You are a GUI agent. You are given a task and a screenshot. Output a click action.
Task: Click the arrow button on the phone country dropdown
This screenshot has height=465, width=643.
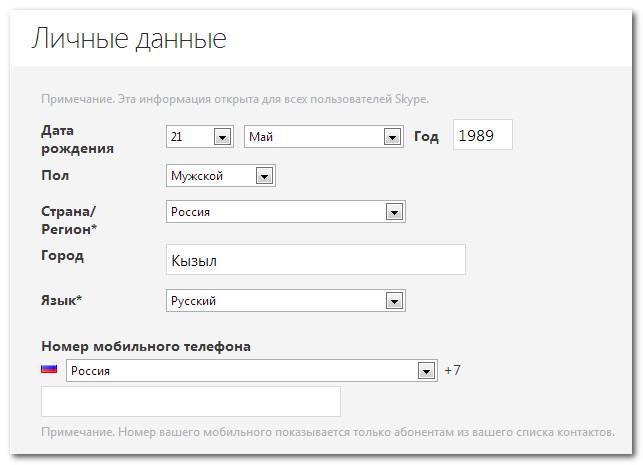point(427,371)
